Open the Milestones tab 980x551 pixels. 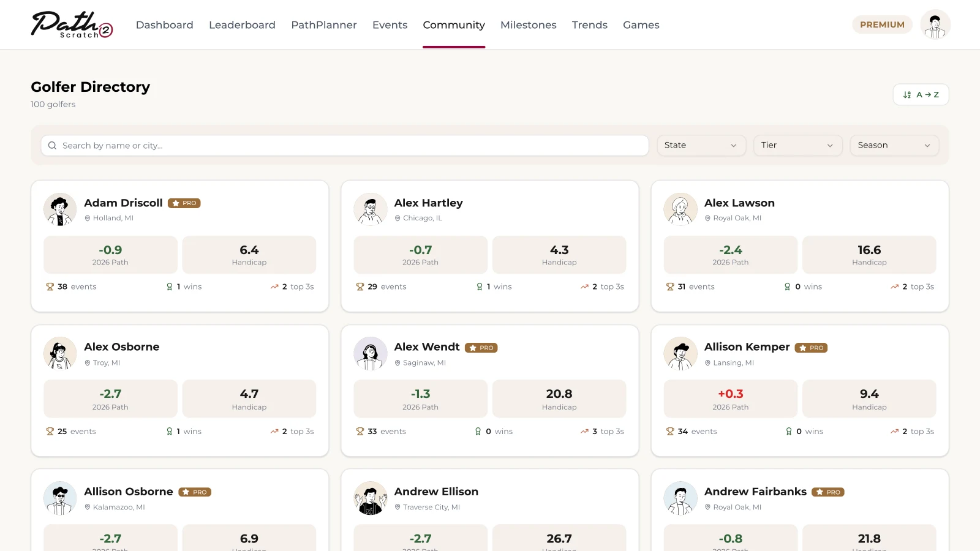[x=529, y=25]
